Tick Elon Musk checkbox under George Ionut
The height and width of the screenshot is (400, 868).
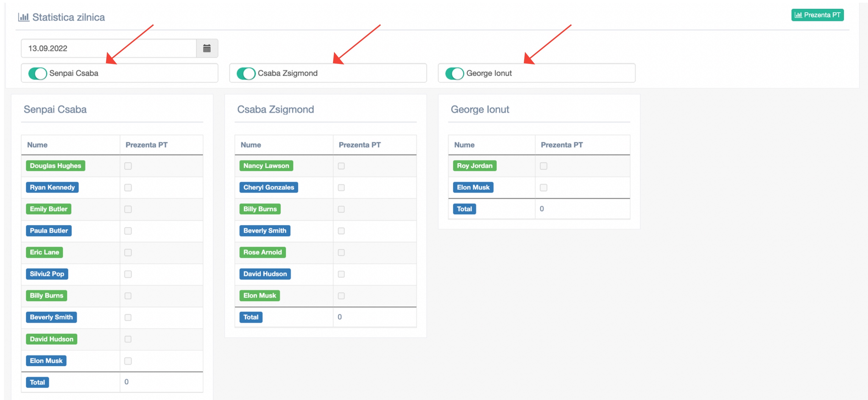coord(543,188)
